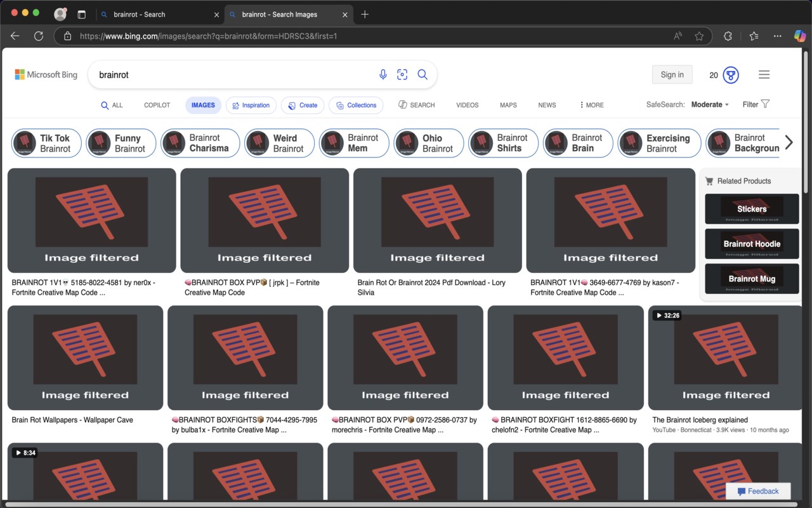Add this page to favorites
Image resolution: width=812 pixels, height=508 pixels.
[699, 36]
